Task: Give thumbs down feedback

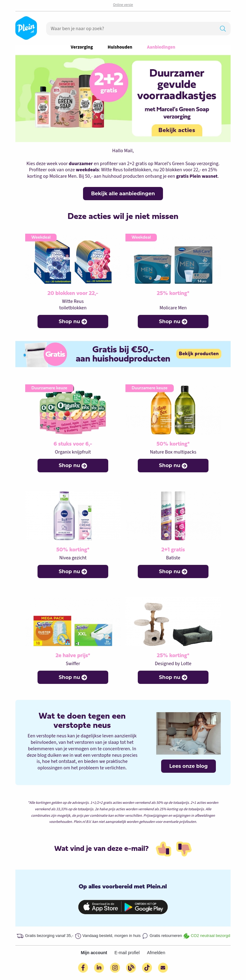Action: point(184,848)
